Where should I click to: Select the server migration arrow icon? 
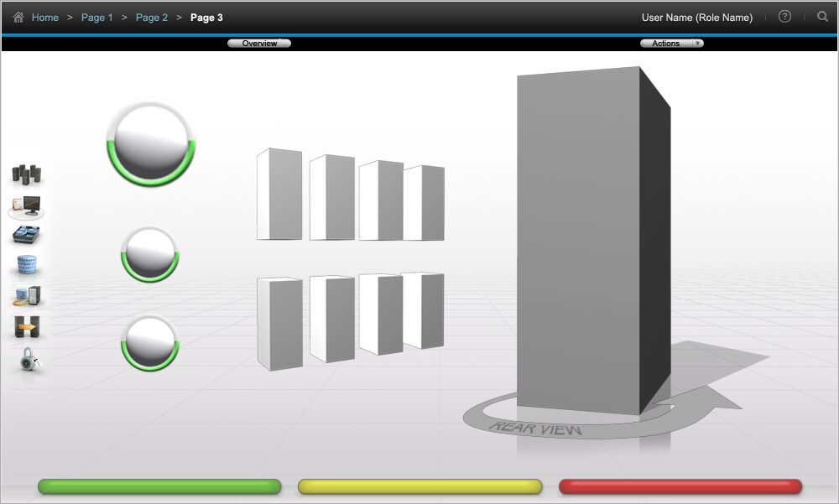(x=27, y=327)
